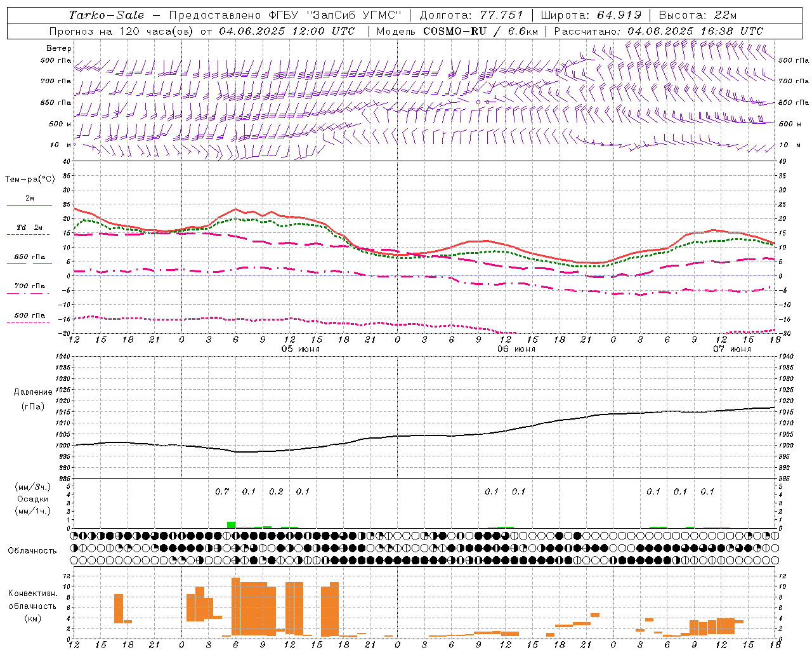Select the 'Широта: 64.919' latitude value
The height and width of the screenshot is (650, 812).
click(591, 15)
